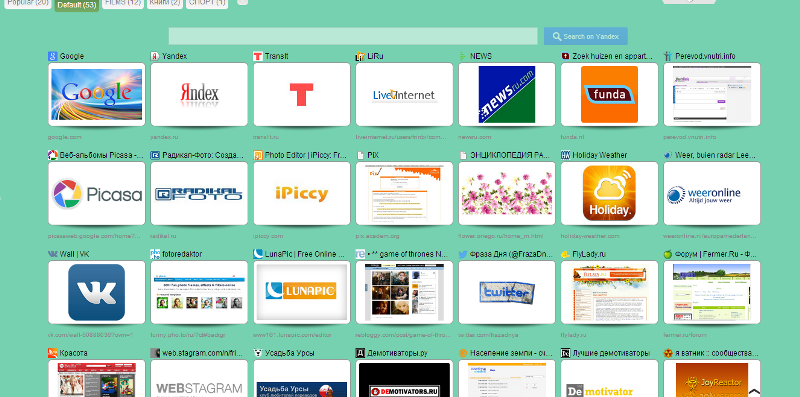800x397 pixels.
Task: Click the Twitter stamp logo tile
Action: [x=507, y=292]
